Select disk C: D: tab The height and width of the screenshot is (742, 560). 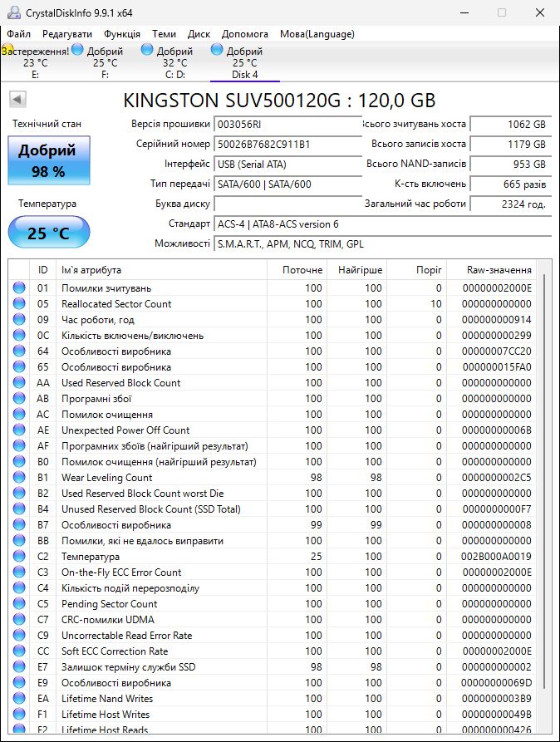[x=174, y=62]
